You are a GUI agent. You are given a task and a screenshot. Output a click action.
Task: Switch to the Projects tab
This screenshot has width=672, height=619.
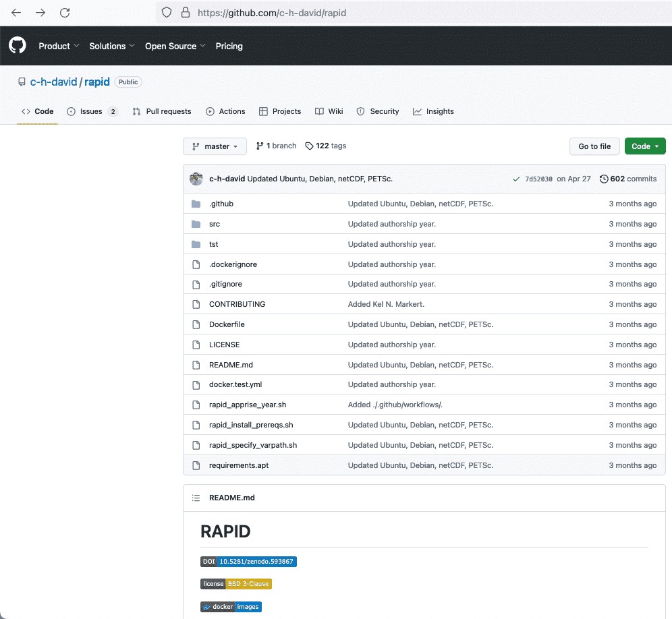280,111
